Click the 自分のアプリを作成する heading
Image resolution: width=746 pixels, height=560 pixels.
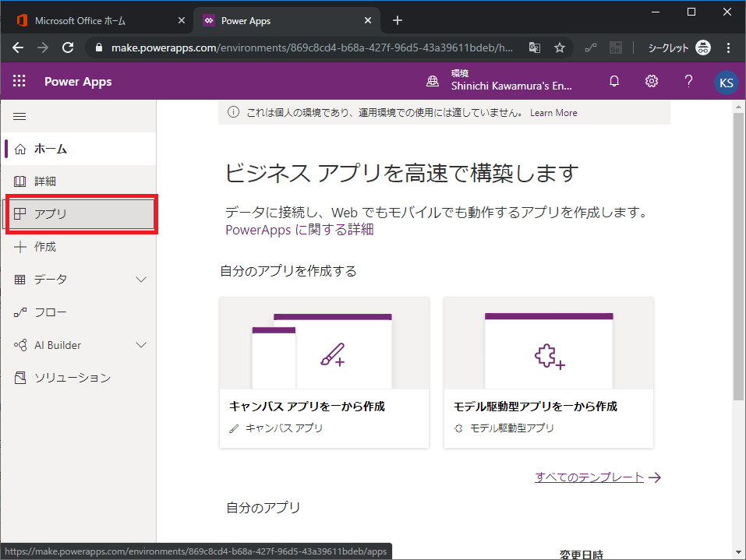point(288,271)
